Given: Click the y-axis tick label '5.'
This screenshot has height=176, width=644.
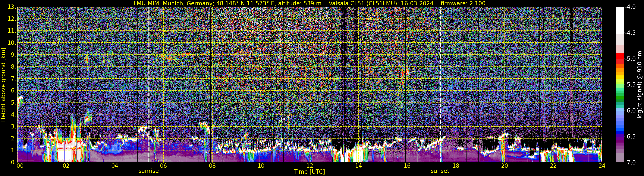Looking at the screenshot, I should tap(13, 103).
